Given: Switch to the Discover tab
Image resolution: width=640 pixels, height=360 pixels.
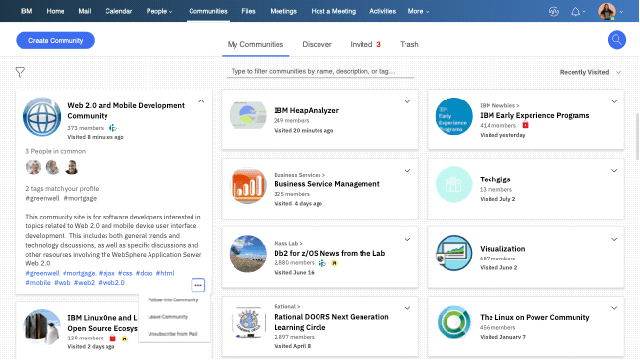Looking at the screenshot, I should 317,44.
